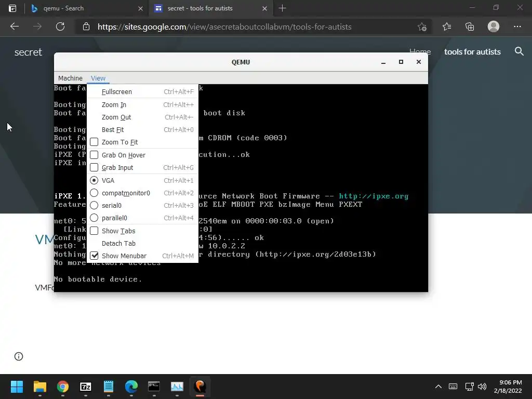Click the Edge tab actions icon
This screenshot has height=399, width=532.
point(12,8)
